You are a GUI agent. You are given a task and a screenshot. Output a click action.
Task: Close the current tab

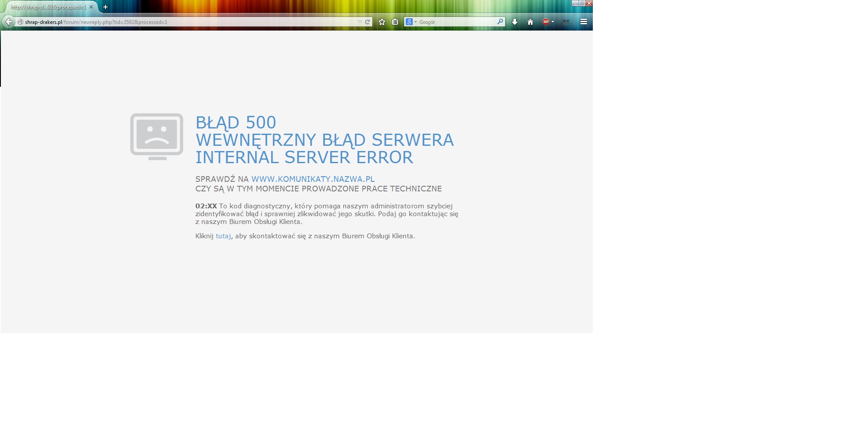click(x=91, y=7)
